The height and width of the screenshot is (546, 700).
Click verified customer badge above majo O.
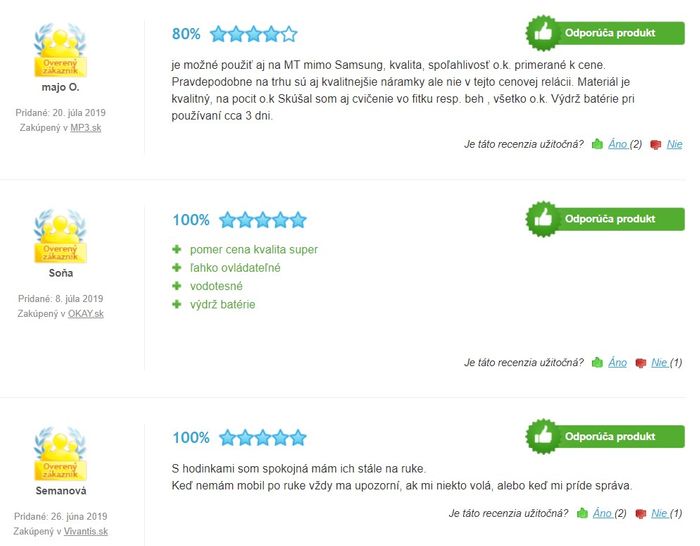60,50
